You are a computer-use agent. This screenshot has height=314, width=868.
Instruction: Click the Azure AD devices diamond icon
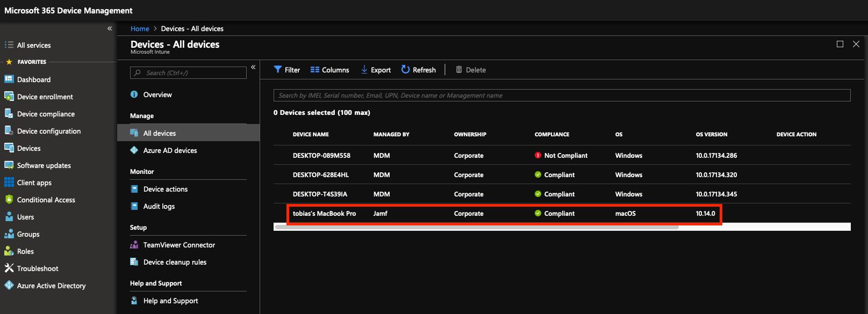134,150
